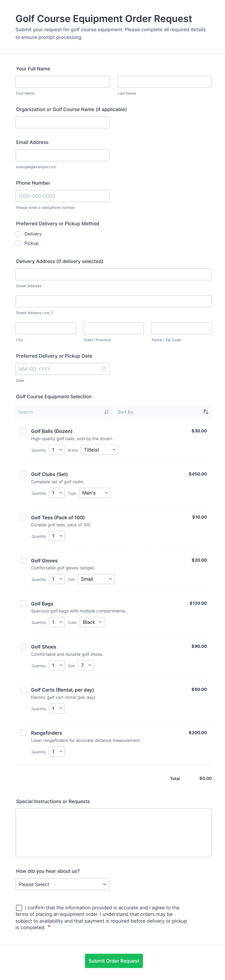Open the Golf Shoes Size dropdown
225x980 pixels.
85,665
